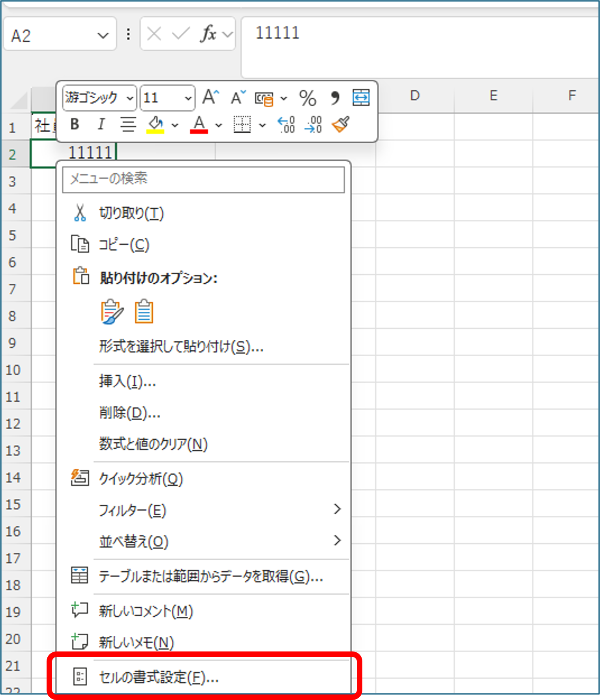Select row 10 header
This screenshot has width=600, height=700.
(x=16, y=370)
